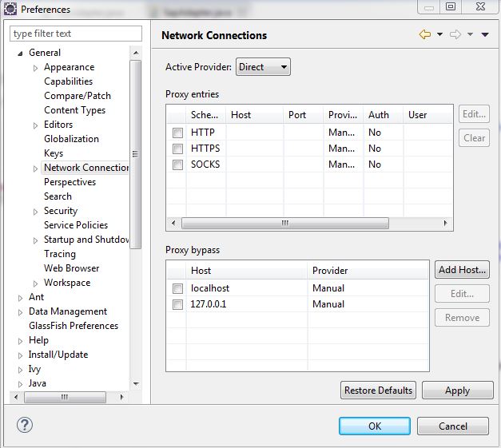Click the tree scroll up arrow
This screenshot has width=501, height=448.
pos(136,53)
